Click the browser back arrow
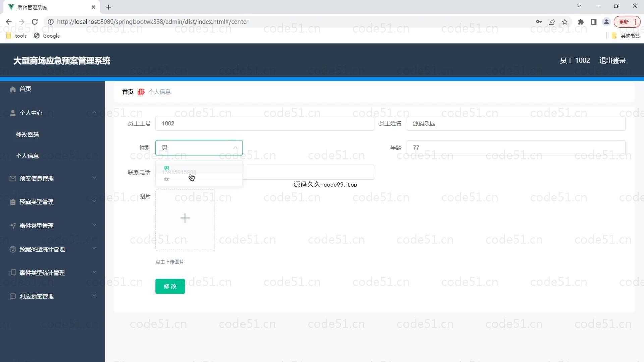 (x=9, y=22)
